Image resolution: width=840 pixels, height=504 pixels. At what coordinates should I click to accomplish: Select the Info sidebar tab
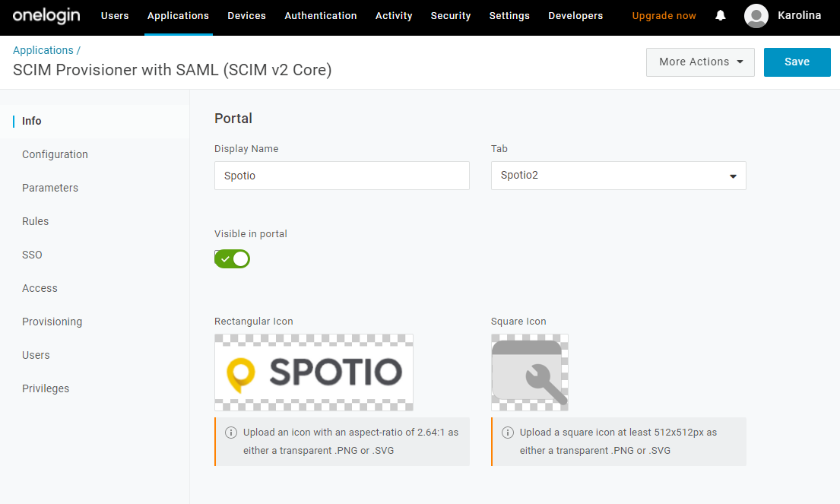point(32,121)
